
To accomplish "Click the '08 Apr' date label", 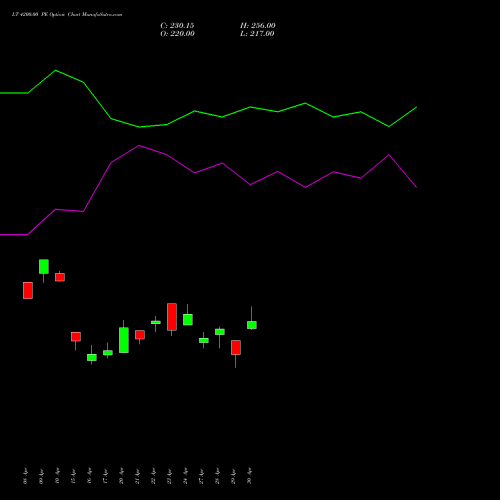I will [x=25, y=476].
